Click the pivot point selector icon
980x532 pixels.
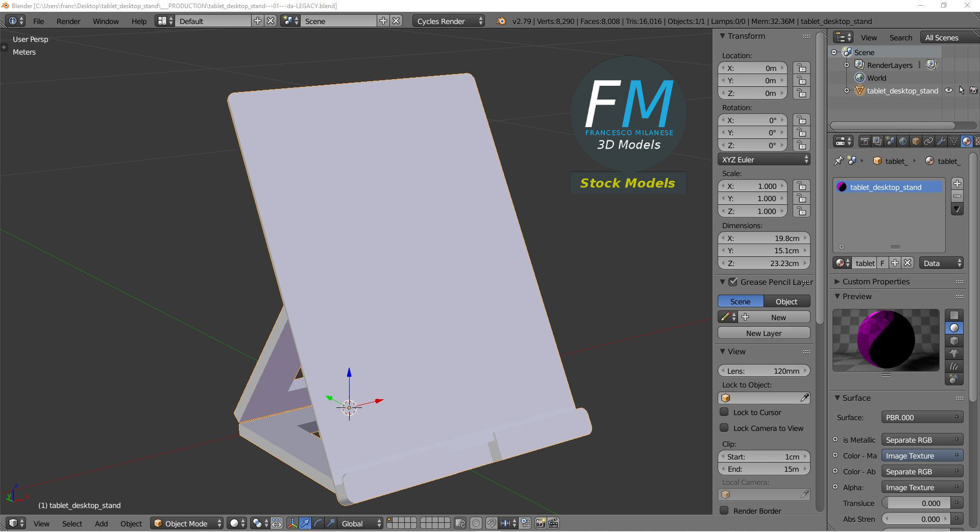pos(259,523)
